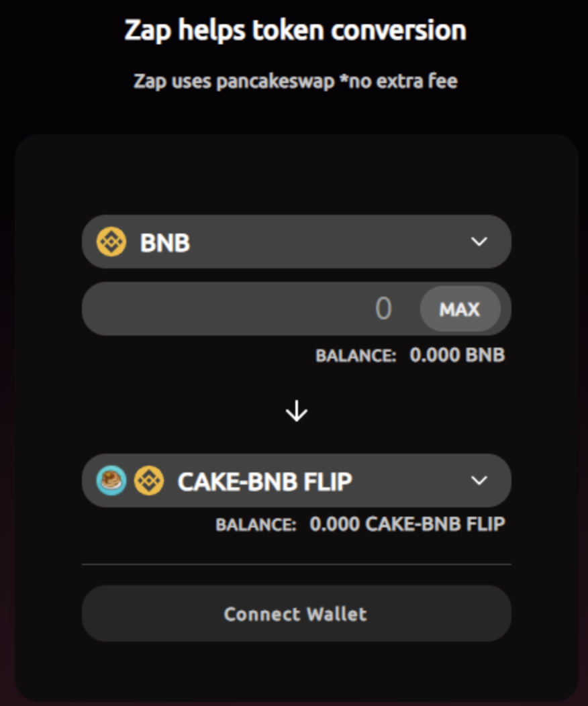The image size is (588, 706).
Task: Open destination selector via CAKE-BNB FLIP label
Action: 264,482
